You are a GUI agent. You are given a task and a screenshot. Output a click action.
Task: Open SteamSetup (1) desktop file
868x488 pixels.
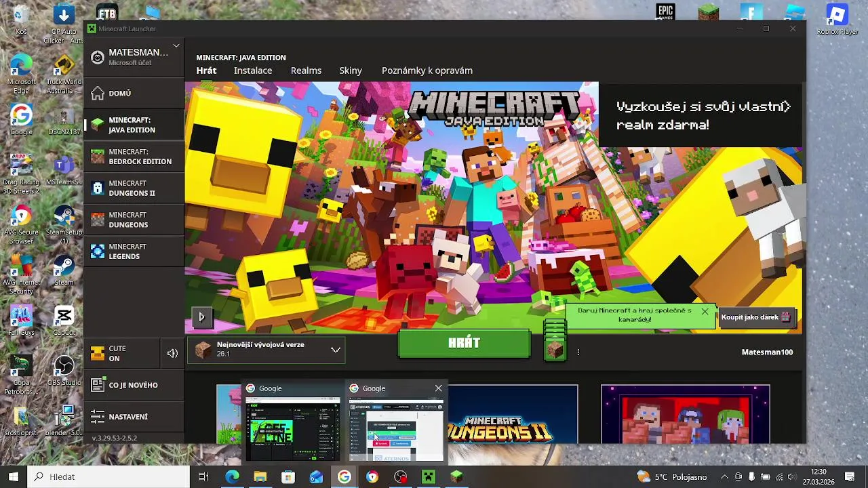[x=63, y=224]
